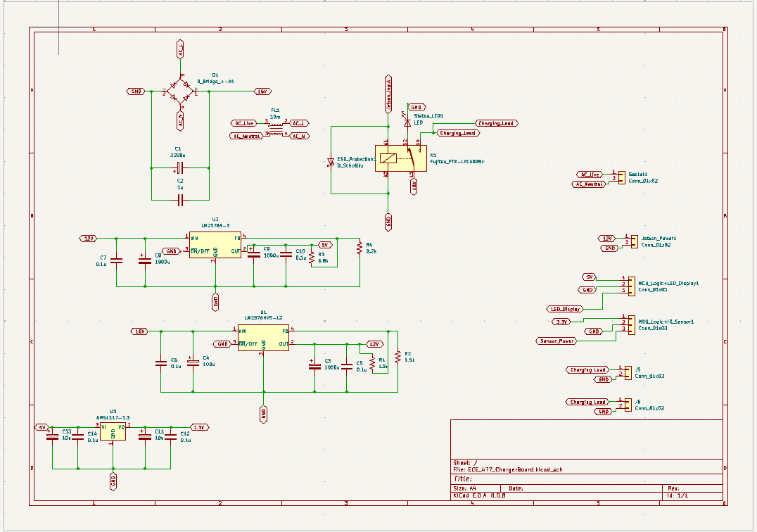Screen dimensions: 757x532
Task: Select capacitor C7 0.1u symbol
Action: (116, 260)
